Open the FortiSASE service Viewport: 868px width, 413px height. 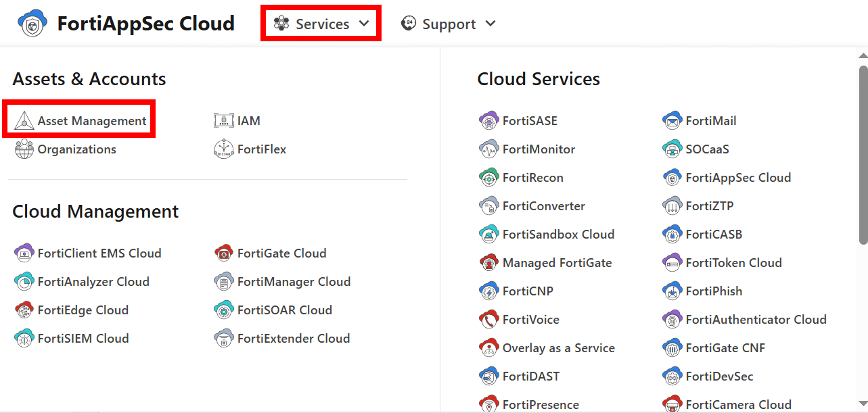click(528, 120)
